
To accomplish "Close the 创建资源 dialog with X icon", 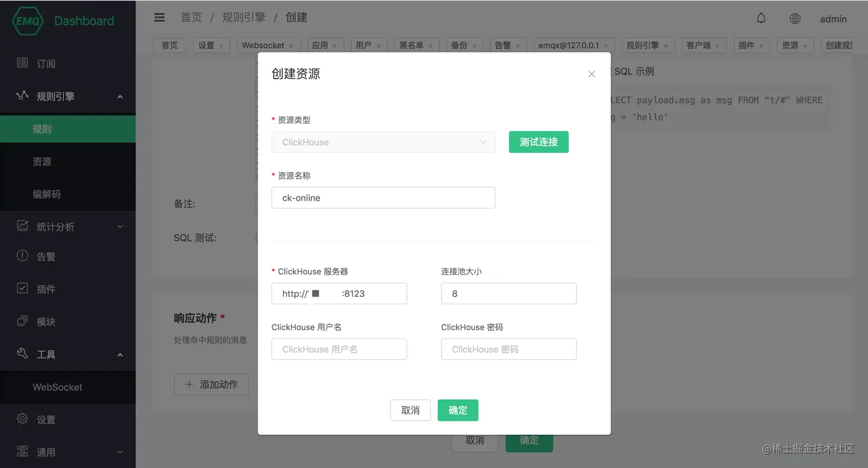I will 592,74.
